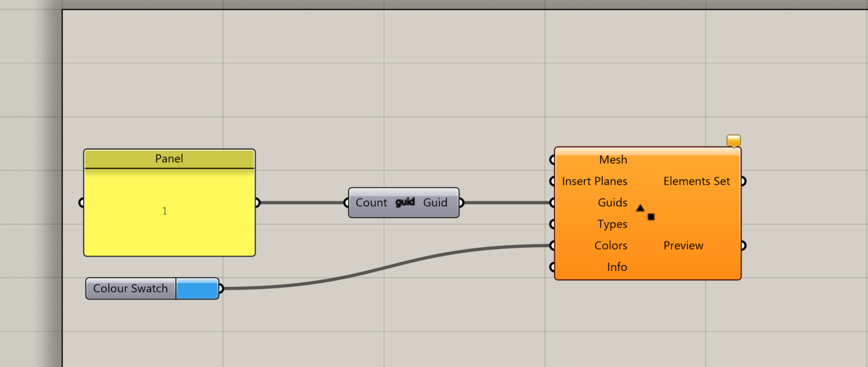Select the Panel header labeled Panel
The width and height of the screenshot is (868, 367).
coord(169,159)
